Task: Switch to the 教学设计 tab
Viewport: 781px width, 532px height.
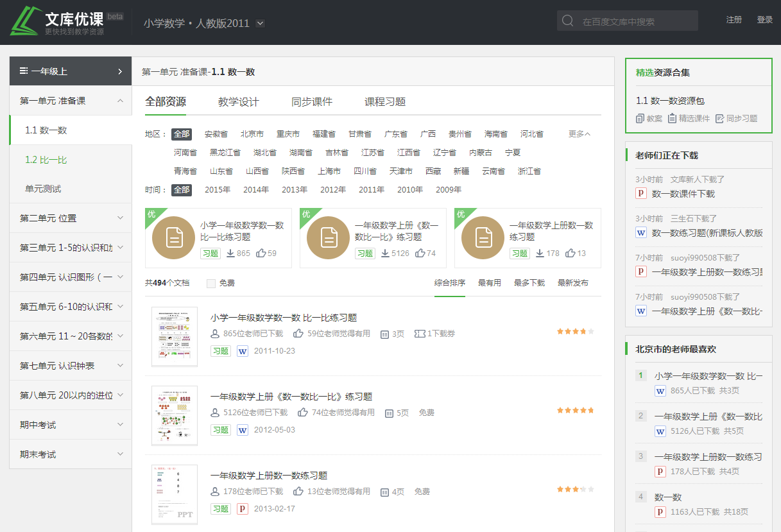Action: 239,102
